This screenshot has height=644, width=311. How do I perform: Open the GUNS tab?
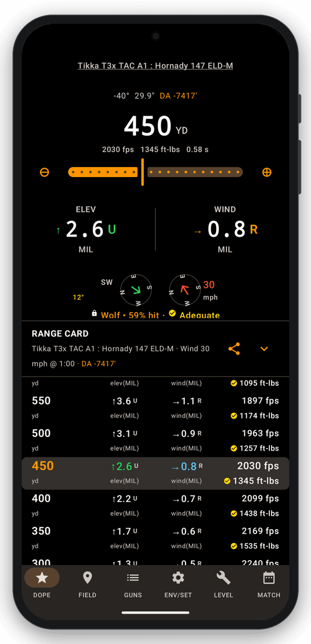pyautogui.click(x=133, y=583)
